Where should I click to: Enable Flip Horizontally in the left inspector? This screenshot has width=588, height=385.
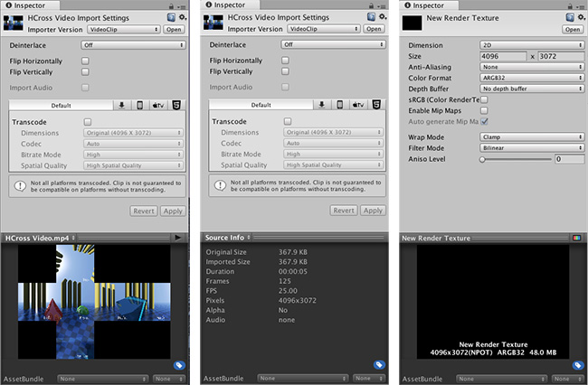click(x=85, y=61)
